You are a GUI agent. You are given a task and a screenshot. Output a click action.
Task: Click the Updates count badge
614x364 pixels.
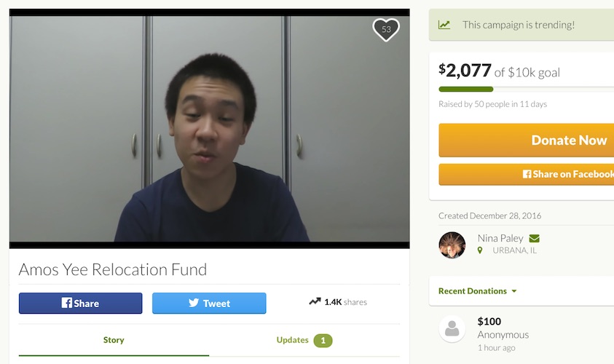click(x=323, y=340)
